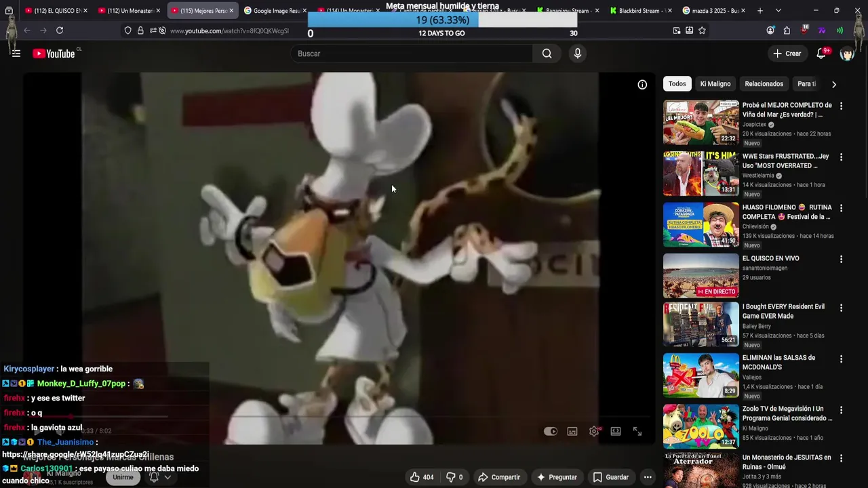Open options for Monasterio de JESUITAS video
This screenshot has width=868, height=488.
[841, 458]
